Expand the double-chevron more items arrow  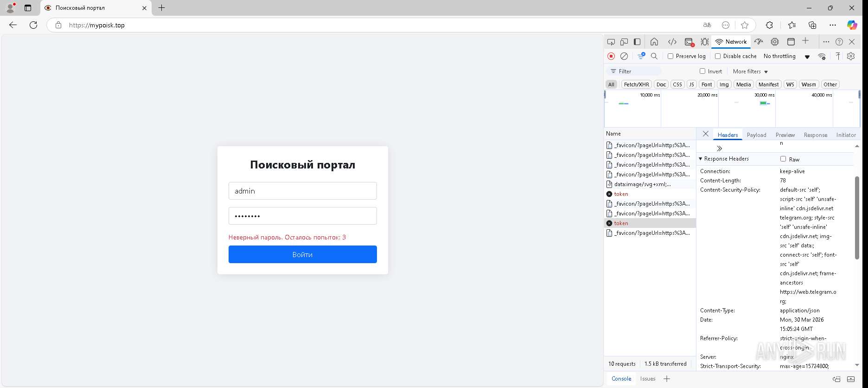click(x=719, y=149)
